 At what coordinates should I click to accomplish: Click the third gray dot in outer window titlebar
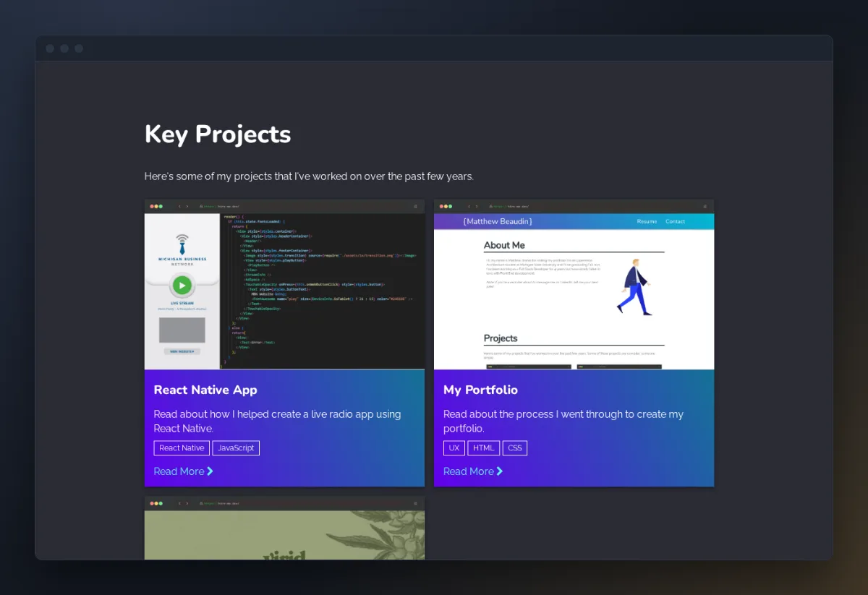tap(79, 48)
